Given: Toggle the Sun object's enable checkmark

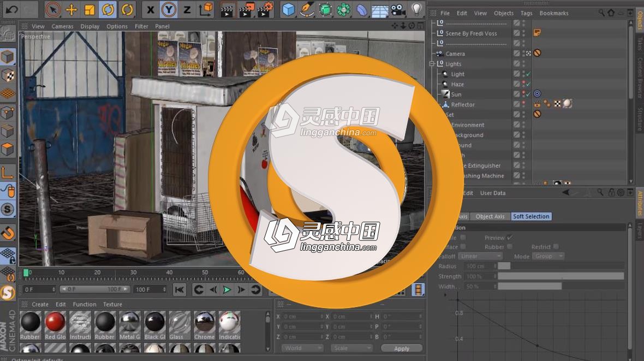Looking at the screenshot, I should point(529,94).
